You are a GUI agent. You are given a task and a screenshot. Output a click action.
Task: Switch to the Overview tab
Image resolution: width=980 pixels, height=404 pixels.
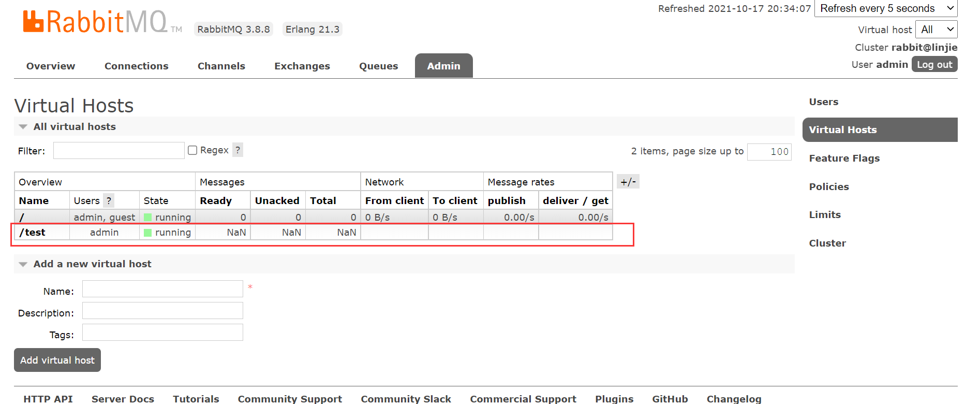click(51, 66)
